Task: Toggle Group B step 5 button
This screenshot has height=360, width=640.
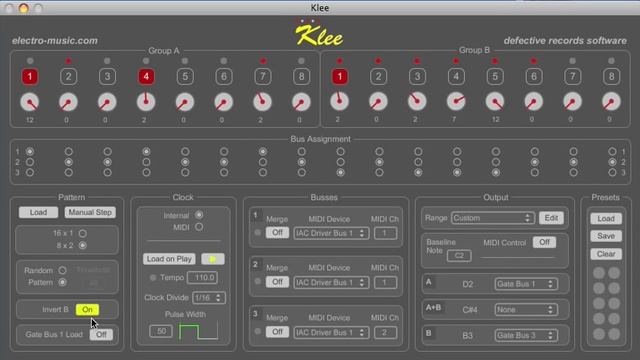Action: click(495, 76)
